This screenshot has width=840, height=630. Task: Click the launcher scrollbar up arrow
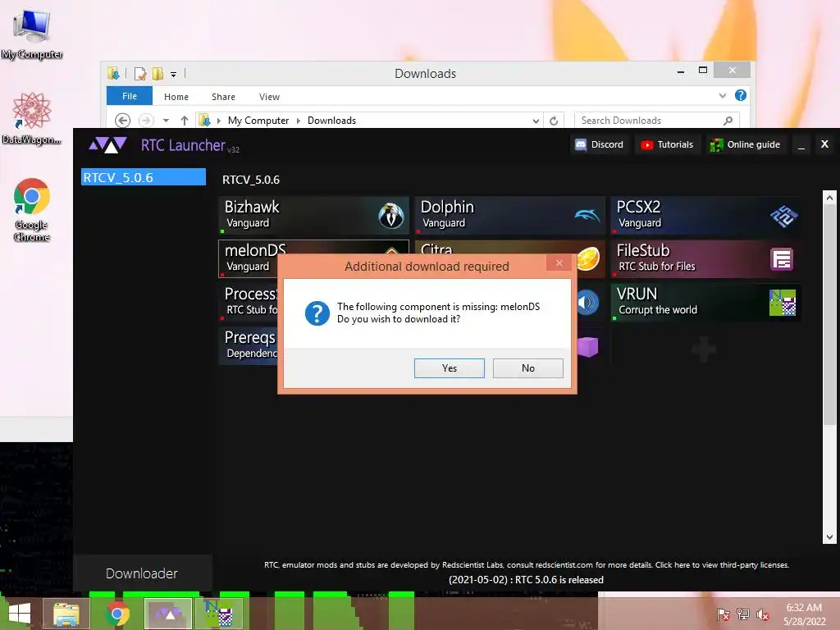click(x=829, y=198)
